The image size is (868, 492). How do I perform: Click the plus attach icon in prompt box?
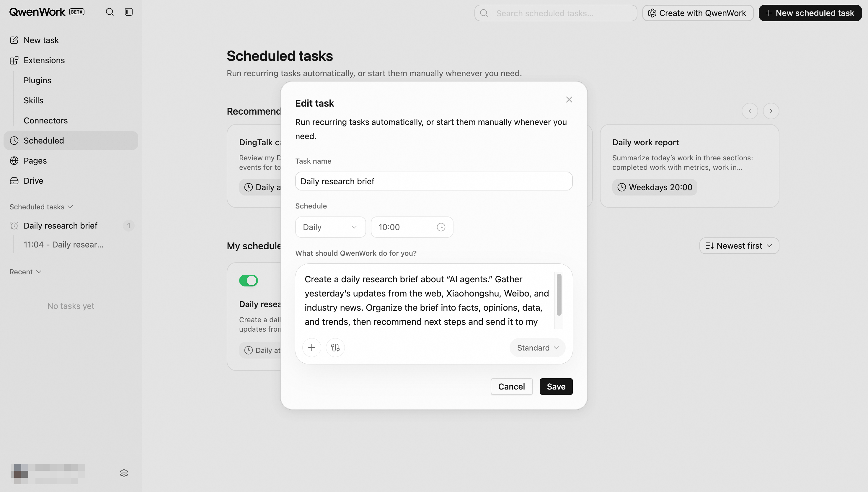point(311,347)
